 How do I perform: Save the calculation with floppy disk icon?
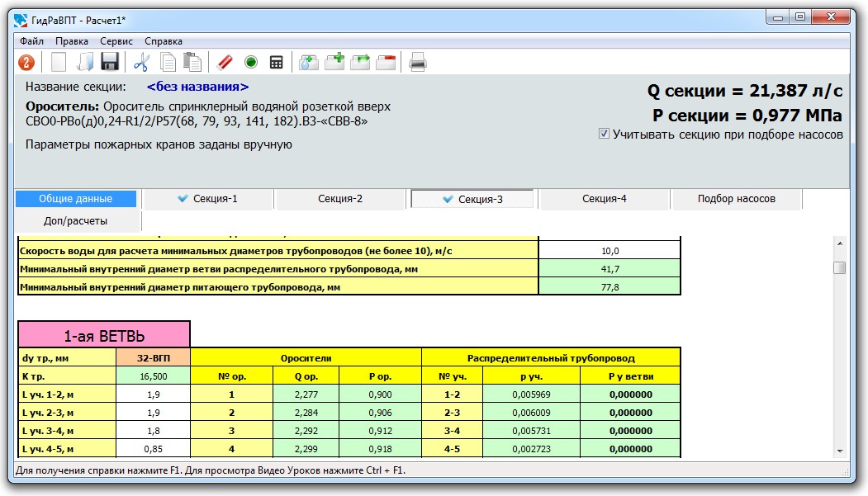point(110,62)
